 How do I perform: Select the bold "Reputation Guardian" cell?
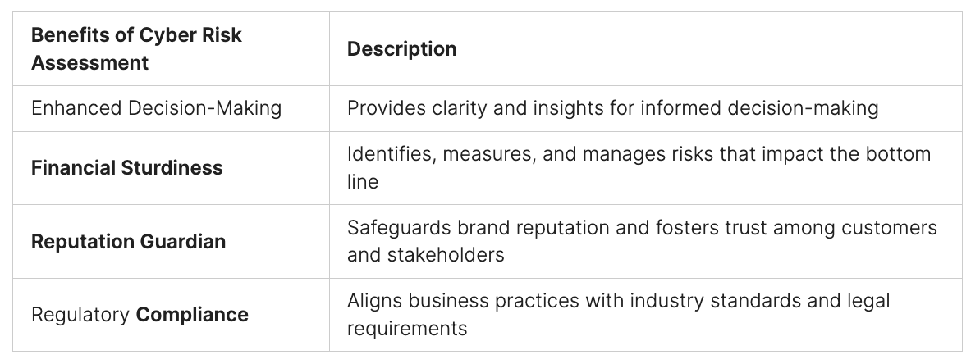[x=128, y=242]
